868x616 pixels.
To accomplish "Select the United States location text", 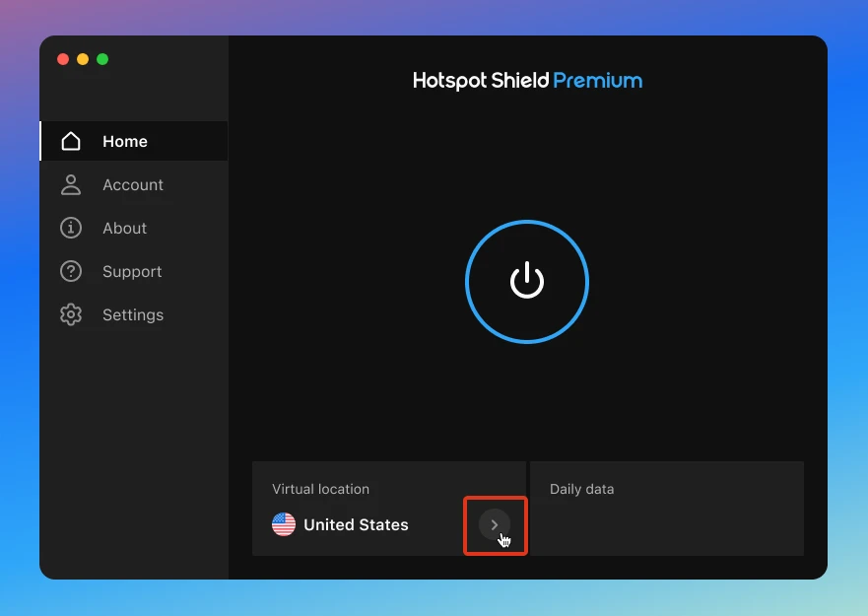I will (356, 524).
